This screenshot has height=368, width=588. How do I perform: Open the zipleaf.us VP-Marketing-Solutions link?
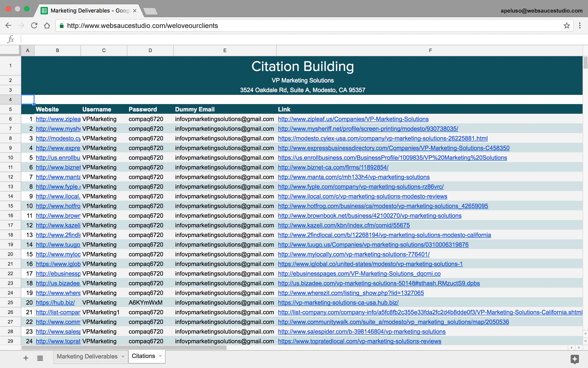pos(353,119)
